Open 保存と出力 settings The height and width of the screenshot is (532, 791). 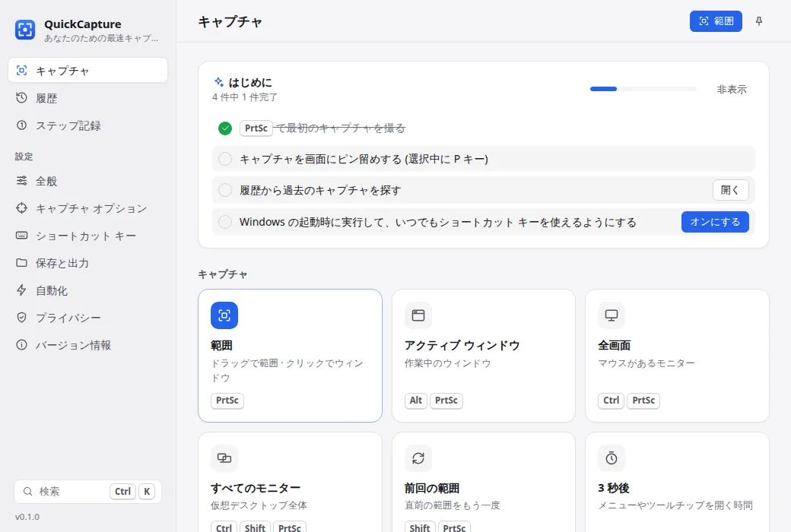coord(87,263)
